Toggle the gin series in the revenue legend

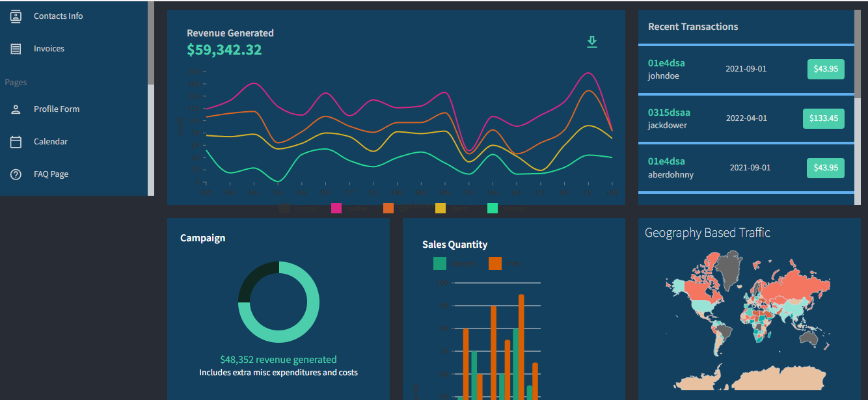388,207
